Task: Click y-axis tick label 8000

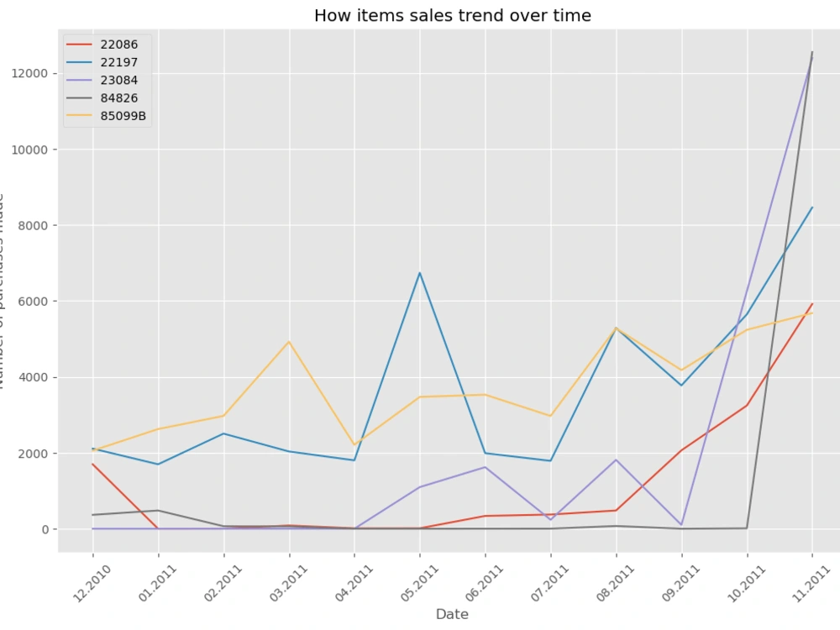Action: (34, 225)
